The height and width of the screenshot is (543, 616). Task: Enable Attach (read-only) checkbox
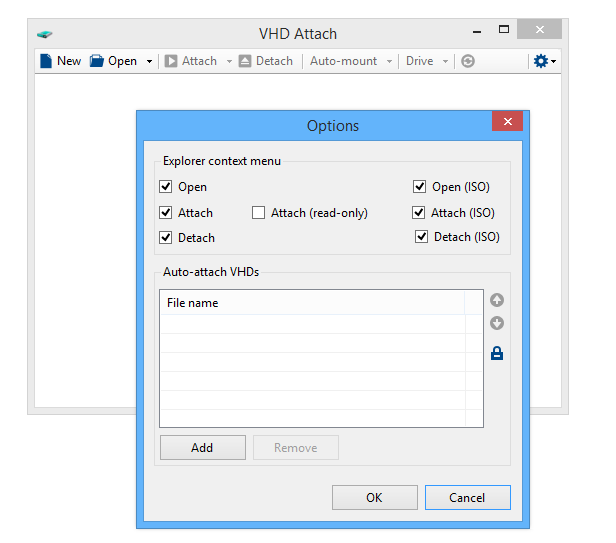pos(258,213)
